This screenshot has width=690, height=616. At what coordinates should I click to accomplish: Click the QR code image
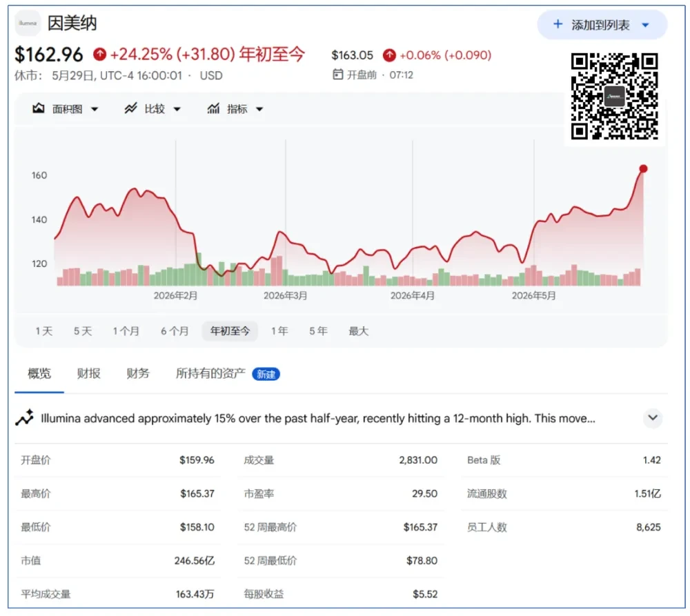615,97
